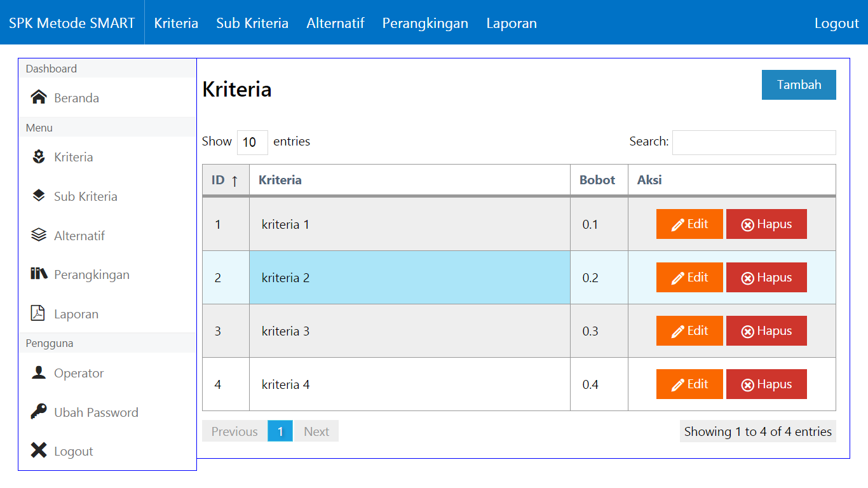Sort table by Kriteria column header
This screenshot has width=868, height=488.
coord(410,180)
